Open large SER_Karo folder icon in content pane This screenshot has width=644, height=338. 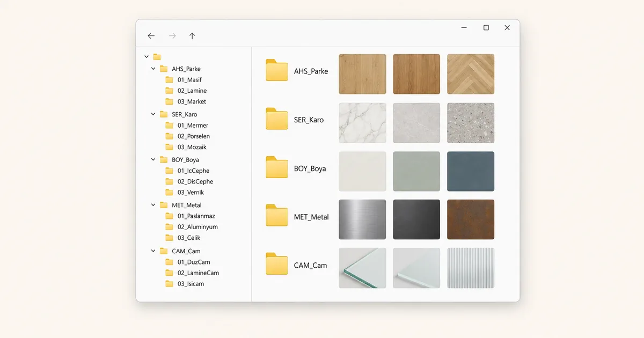(277, 119)
